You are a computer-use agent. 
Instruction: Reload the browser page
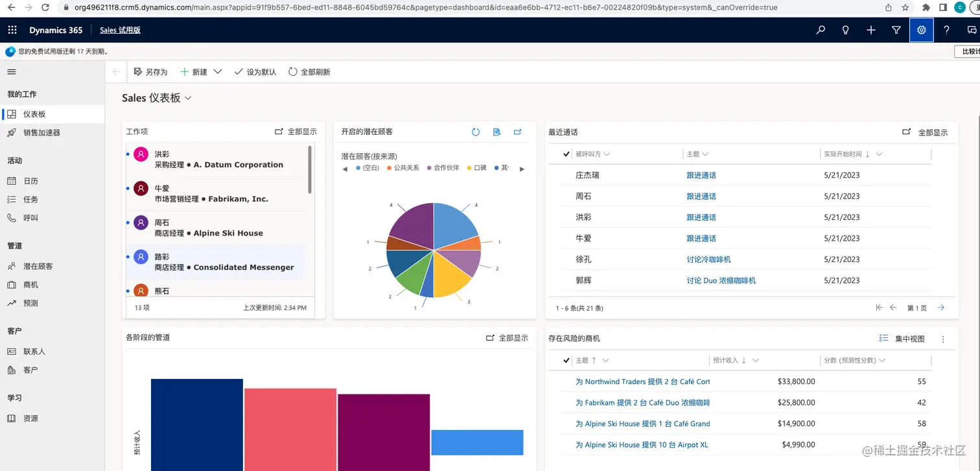[45, 7]
